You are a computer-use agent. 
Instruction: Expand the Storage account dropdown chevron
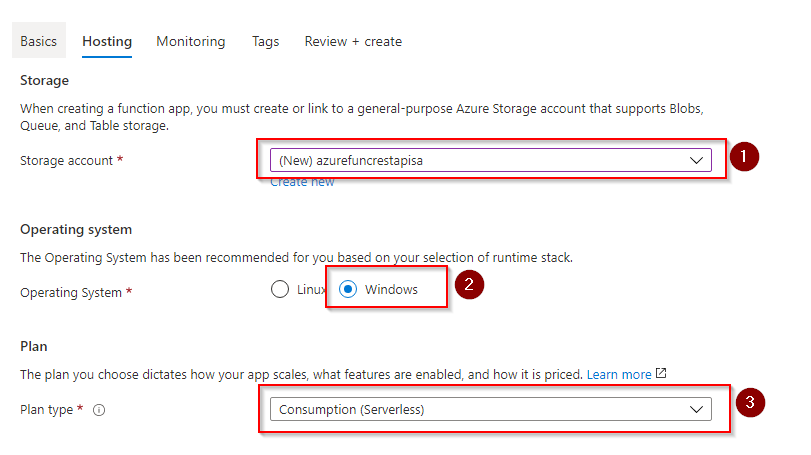[696, 160]
